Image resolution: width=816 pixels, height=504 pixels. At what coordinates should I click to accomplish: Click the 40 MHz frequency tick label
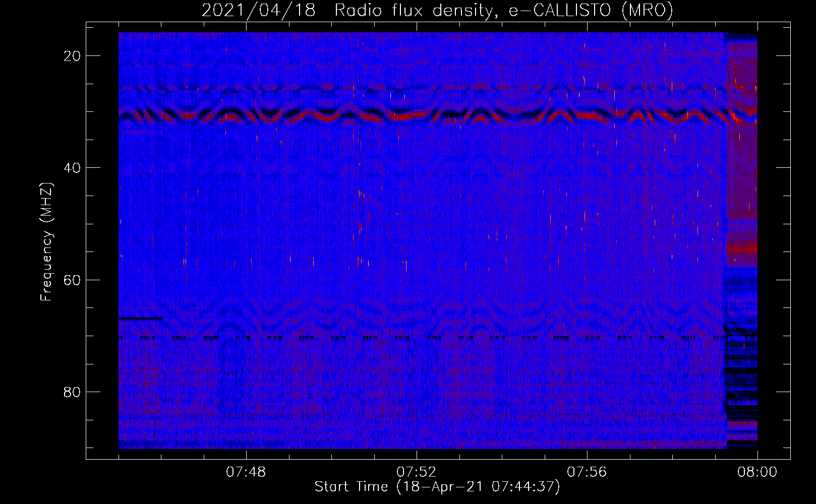click(72, 168)
